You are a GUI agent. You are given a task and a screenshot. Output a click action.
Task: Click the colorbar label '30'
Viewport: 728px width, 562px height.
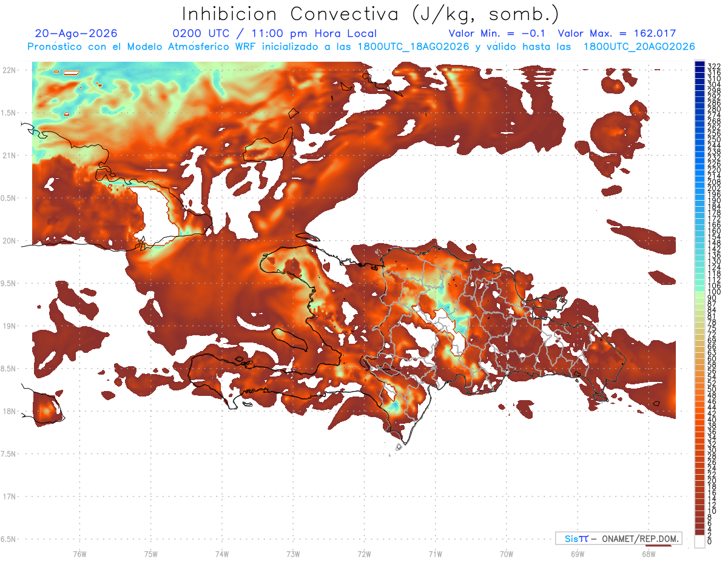[x=712, y=449]
